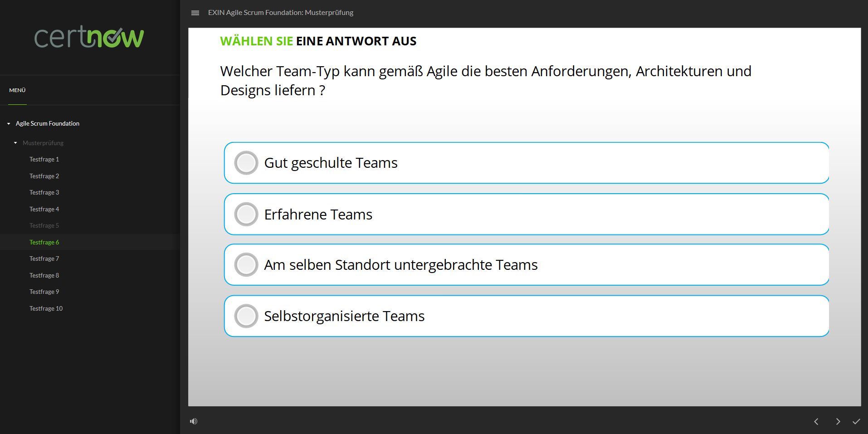Choose Selbstorganisierte Teams radio option
Screen dimensions: 868x434
click(x=246, y=316)
